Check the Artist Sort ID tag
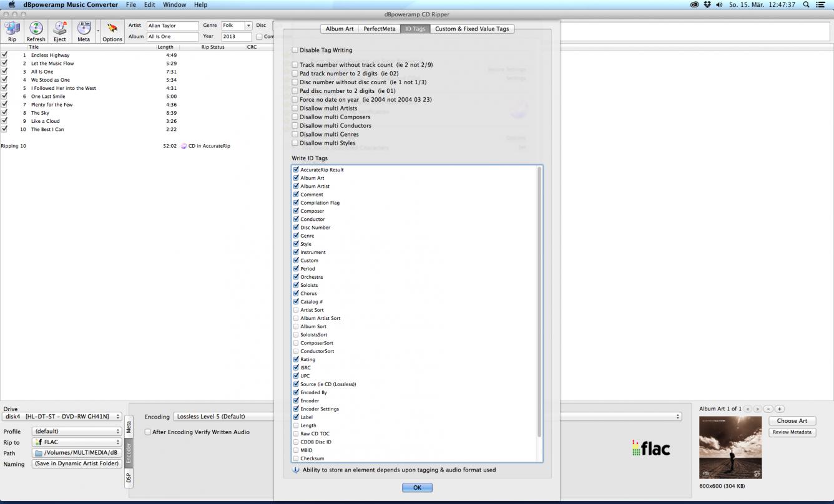Image resolution: width=834 pixels, height=504 pixels. point(296,310)
